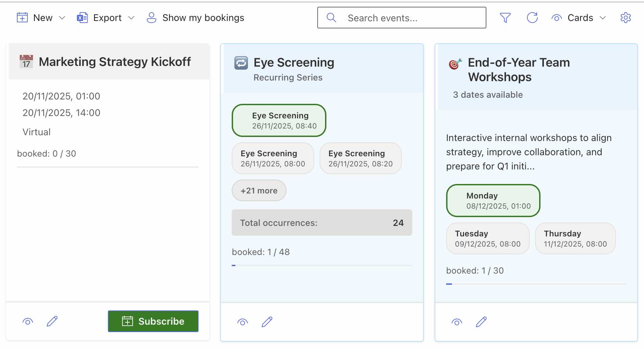
Task: Open the Export dropdown
Action: 106,18
